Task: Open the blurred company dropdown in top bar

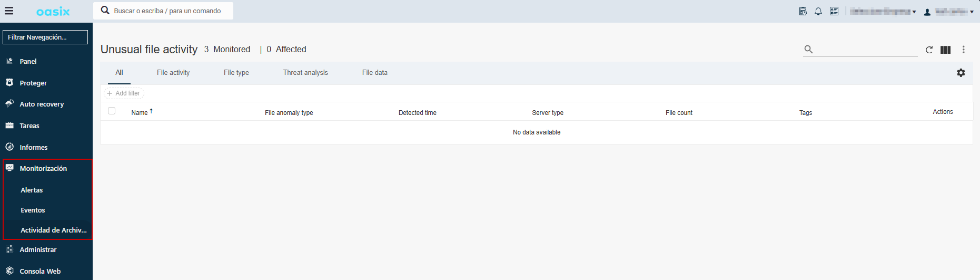Action: pos(883,12)
